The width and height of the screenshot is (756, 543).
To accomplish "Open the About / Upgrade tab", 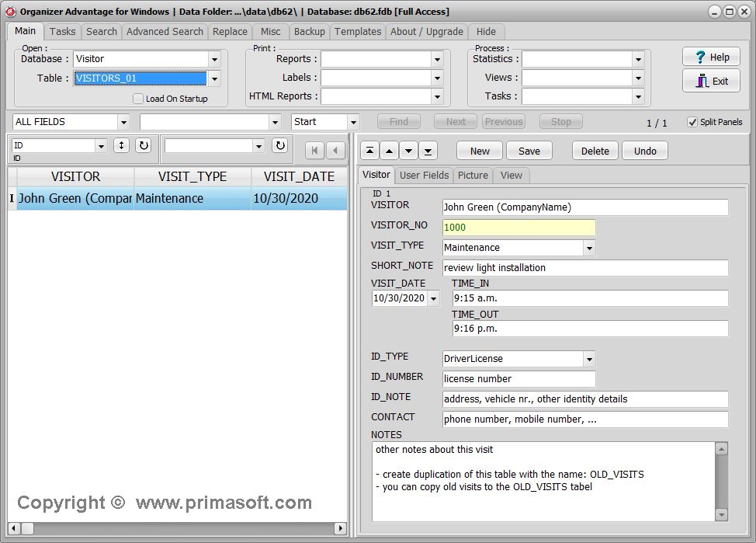I will pos(427,31).
